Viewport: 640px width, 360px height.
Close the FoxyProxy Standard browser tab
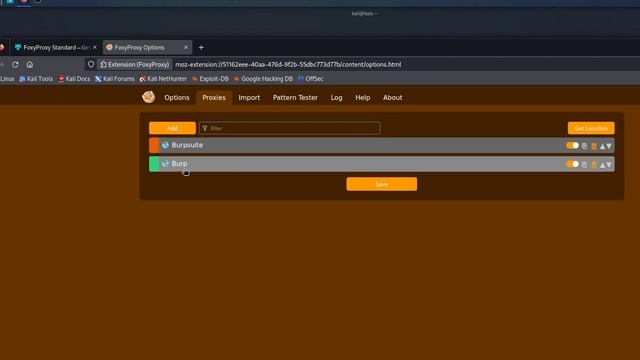tap(95, 47)
